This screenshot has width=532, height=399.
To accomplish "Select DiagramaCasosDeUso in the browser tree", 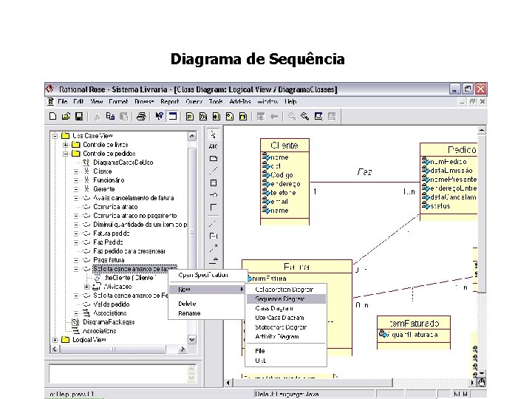I will click(x=123, y=163).
